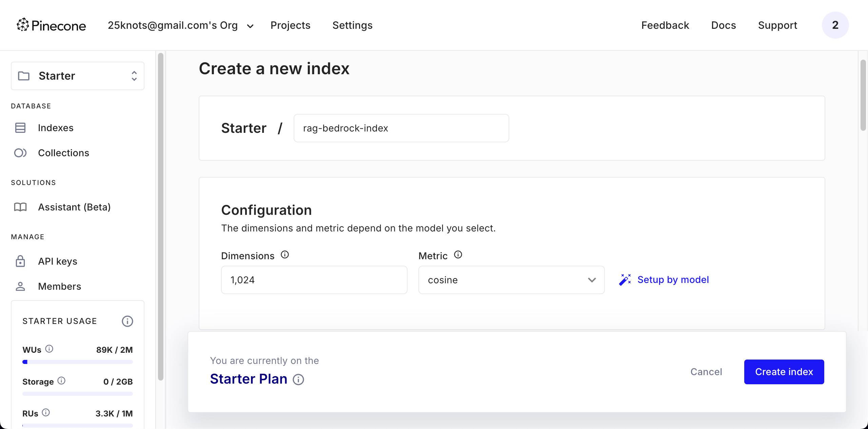This screenshot has height=429, width=868.
Task: Open the Feedback link
Action: point(665,25)
